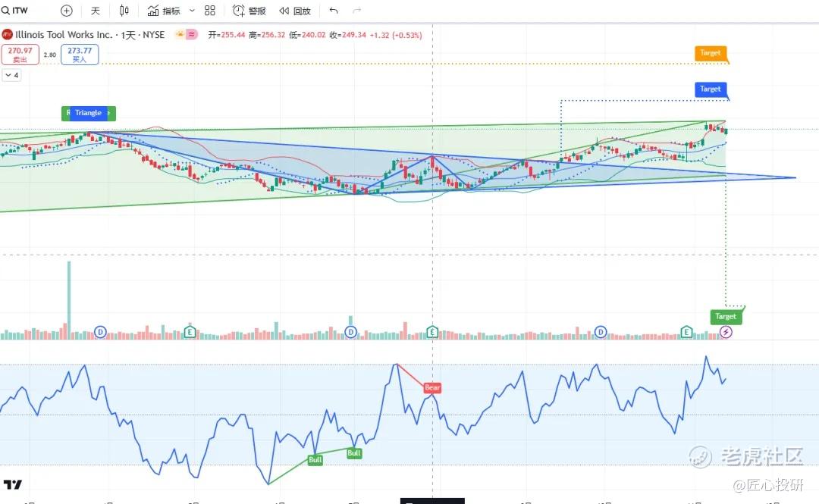The height and width of the screenshot is (504, 819).
Task: Click the leftmost E earnings marker
Action: [x=190, y=332]
